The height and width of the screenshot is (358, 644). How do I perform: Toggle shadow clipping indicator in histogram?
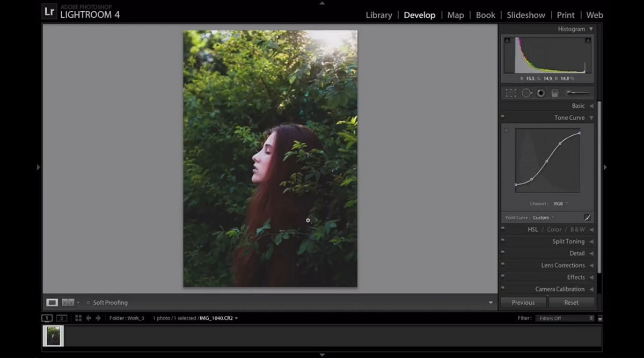[x=507, y=40]
